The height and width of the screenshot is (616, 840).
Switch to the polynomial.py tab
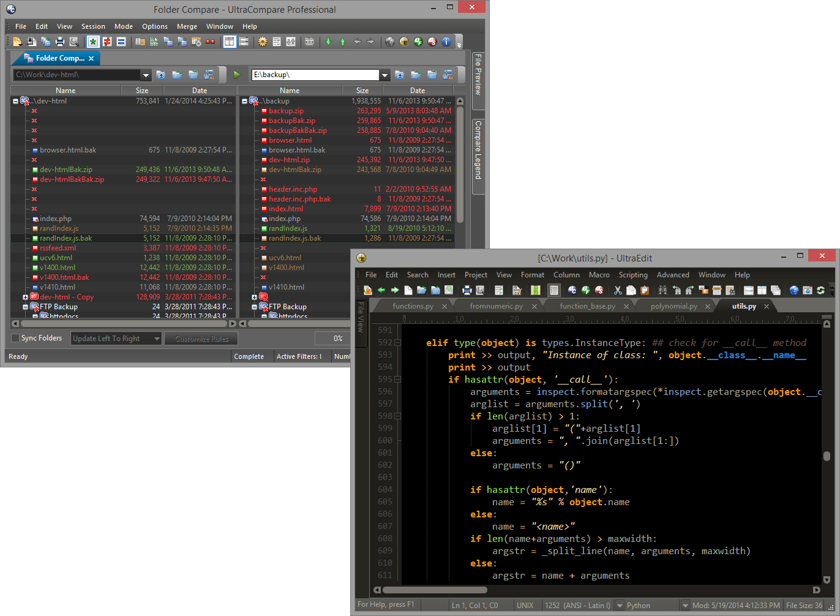coord(673,306)
